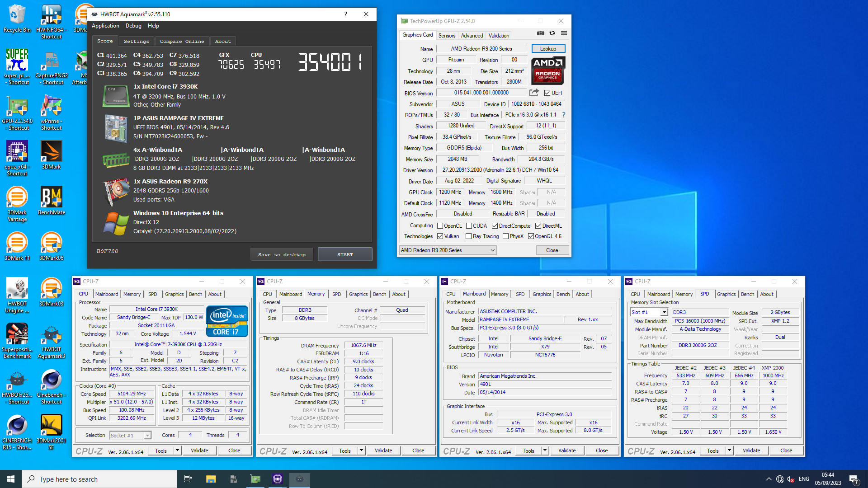Click the START button in Aquamark
The height and width of the screenshot is (488, 868).
[x=345, y=254]
